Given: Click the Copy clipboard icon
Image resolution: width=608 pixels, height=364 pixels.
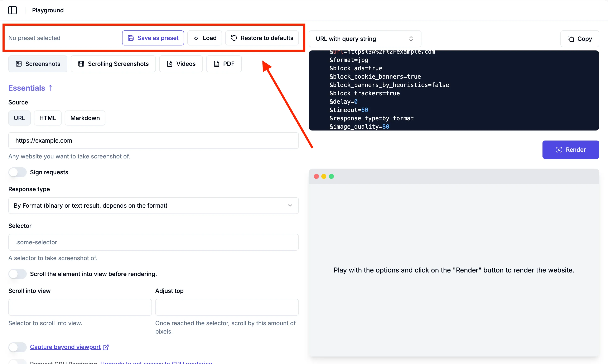Looking at the screenshot, I should pos(571,39).
